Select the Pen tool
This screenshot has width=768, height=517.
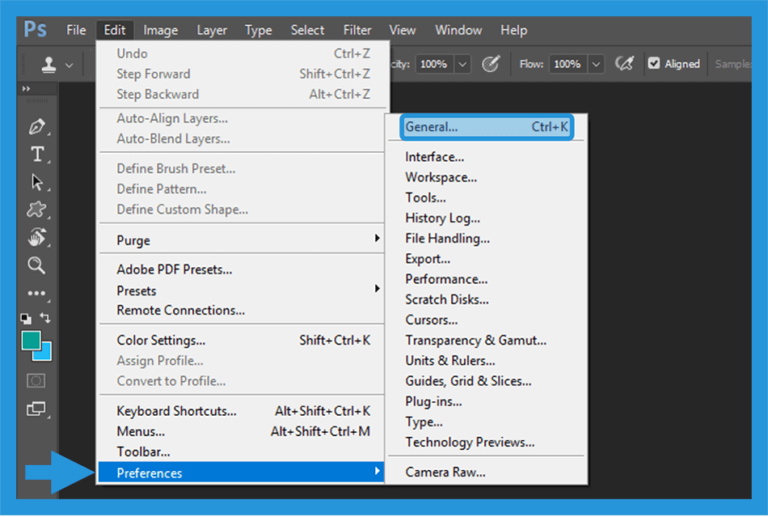point(37,127)
